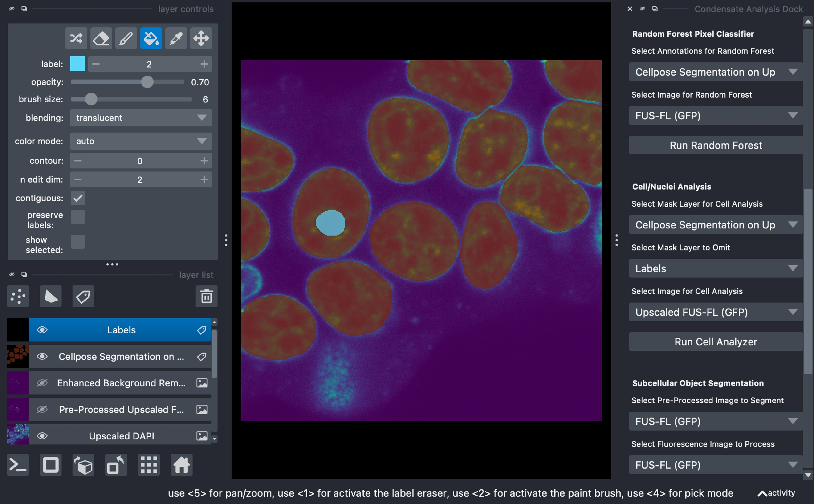Enable the preserve labels checkbox

78,217
